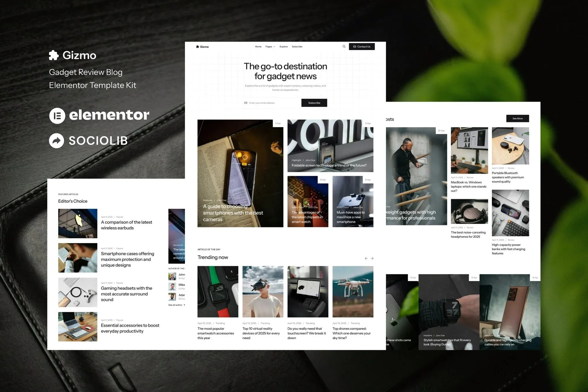Open 'The best noise-canceling headphones' article title
Viewport: 588px width, 392px height.
[468, 234]
